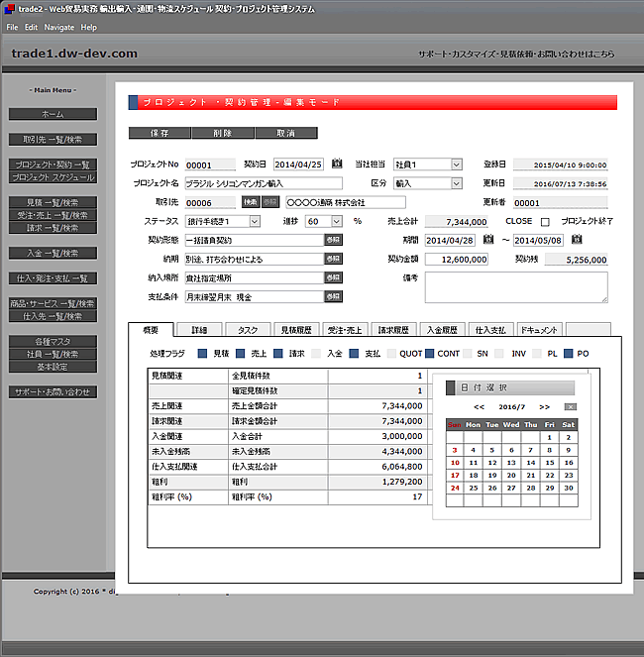Click the trade2 app icon in title bar
644x657 pixels.
pos(9,9)
